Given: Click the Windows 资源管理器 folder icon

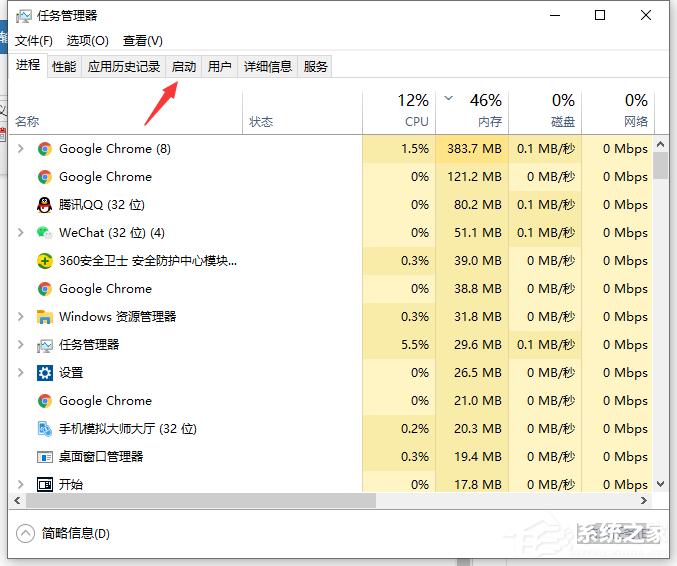Looking at the screenshot, I should point(44,317).
